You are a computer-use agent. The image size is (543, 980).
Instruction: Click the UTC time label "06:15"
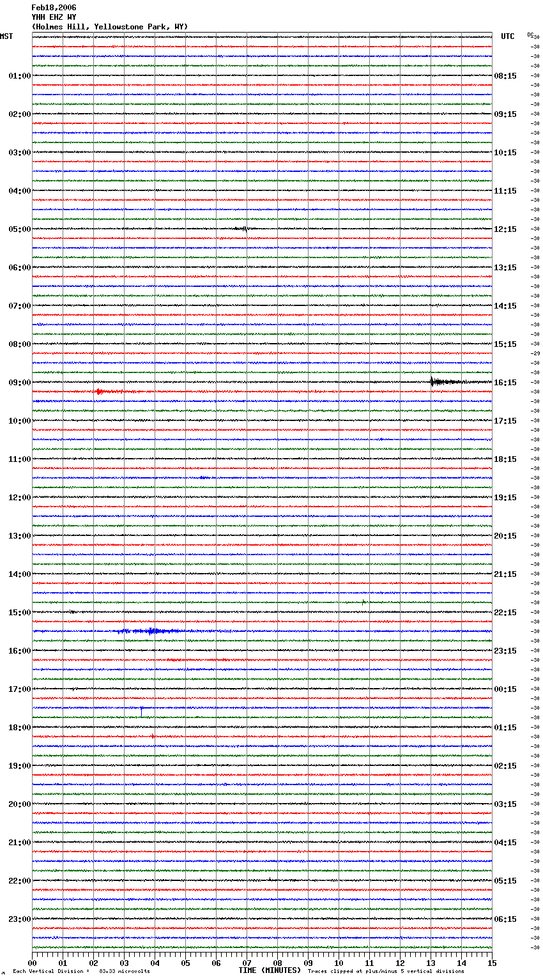[x=505, y=919]
